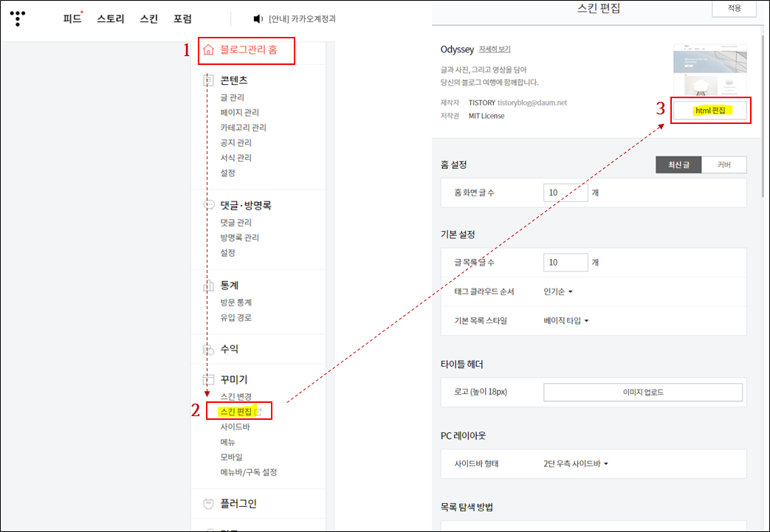
Task: Click the home icon beside 블로그관리 홈
Action: click(209, 49)
